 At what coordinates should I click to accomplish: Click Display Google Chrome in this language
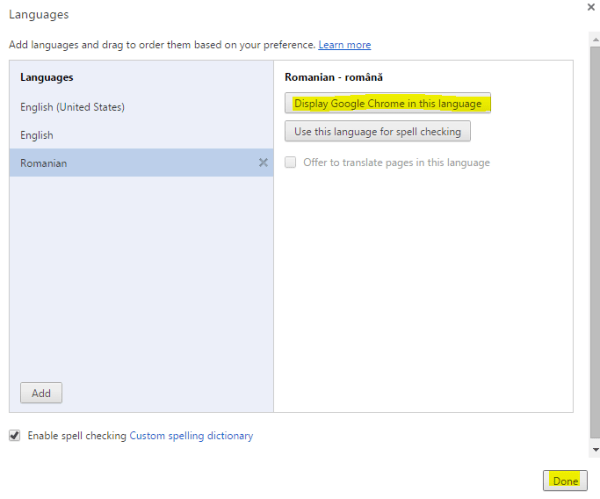click(x=388, y=103)
